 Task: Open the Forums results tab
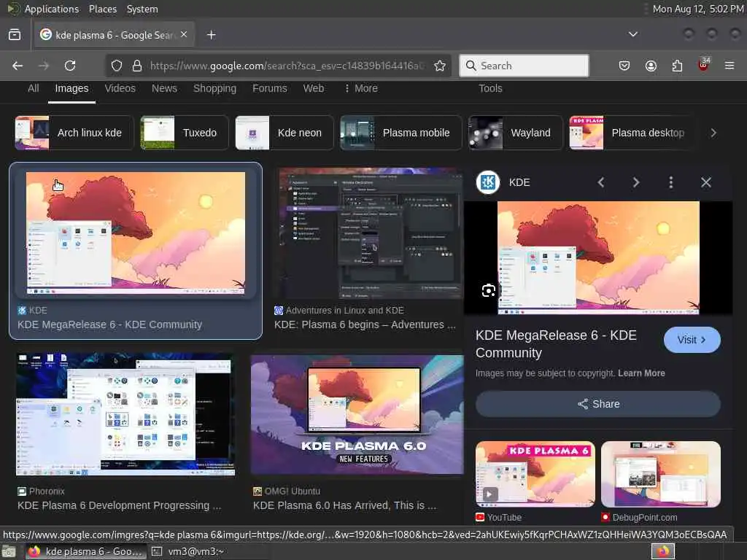coord(270,88)
